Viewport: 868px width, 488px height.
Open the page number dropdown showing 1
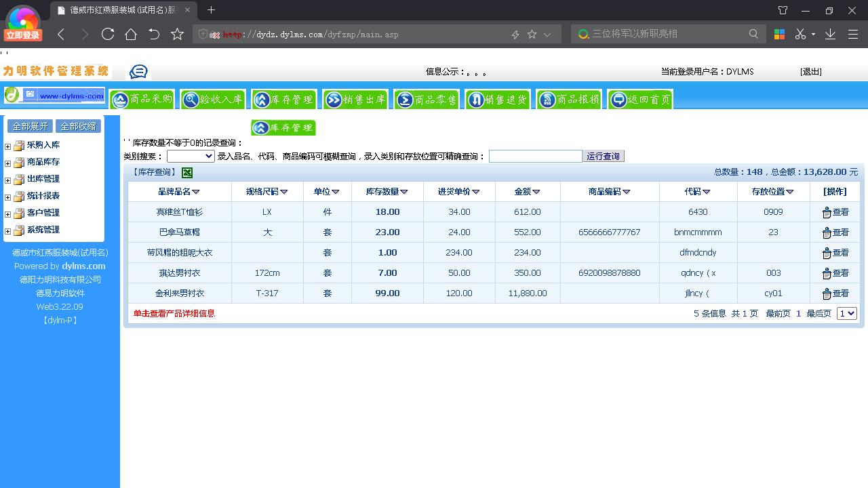(846, 313)
